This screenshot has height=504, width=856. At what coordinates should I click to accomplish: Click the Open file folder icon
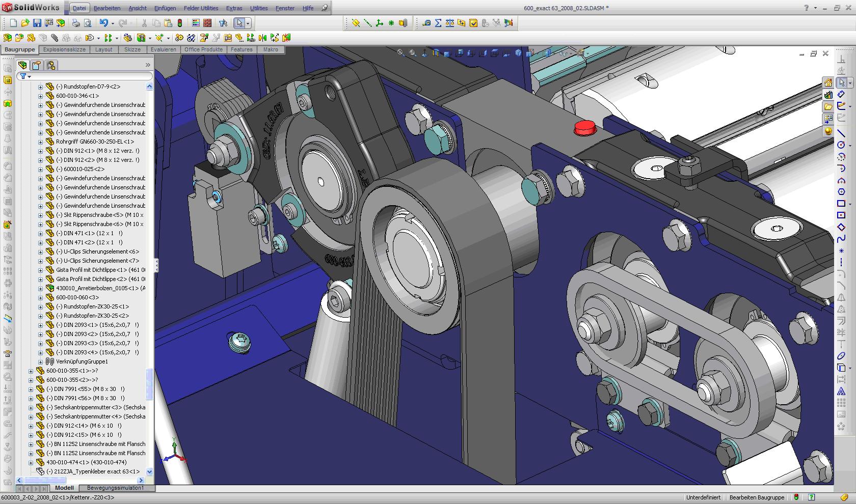[25, 23]
